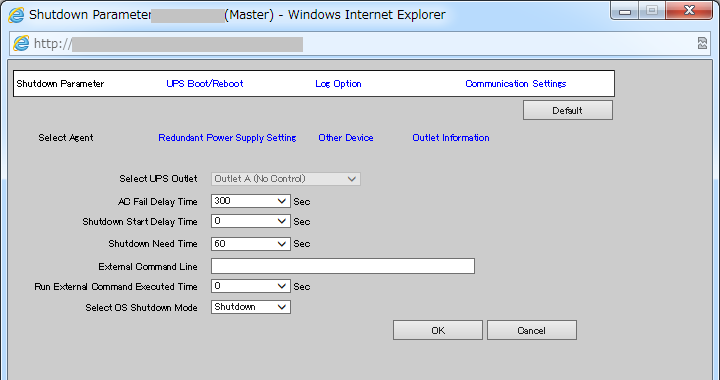Open the Log Option tab

point(338,84)
